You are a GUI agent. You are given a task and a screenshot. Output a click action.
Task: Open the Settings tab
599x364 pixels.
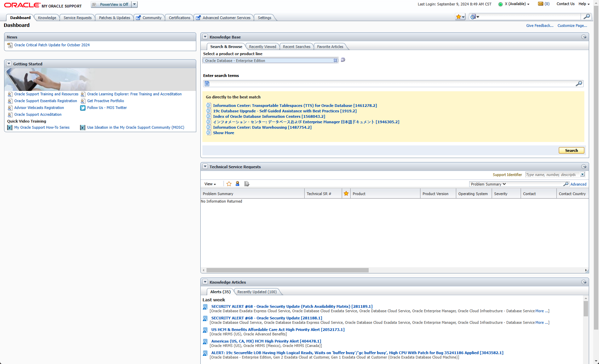click(x=264, y=18)
